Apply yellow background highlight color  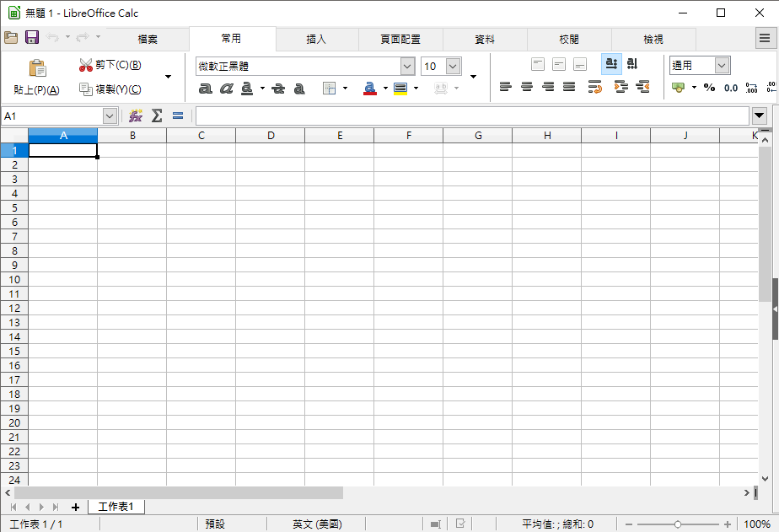400,89
